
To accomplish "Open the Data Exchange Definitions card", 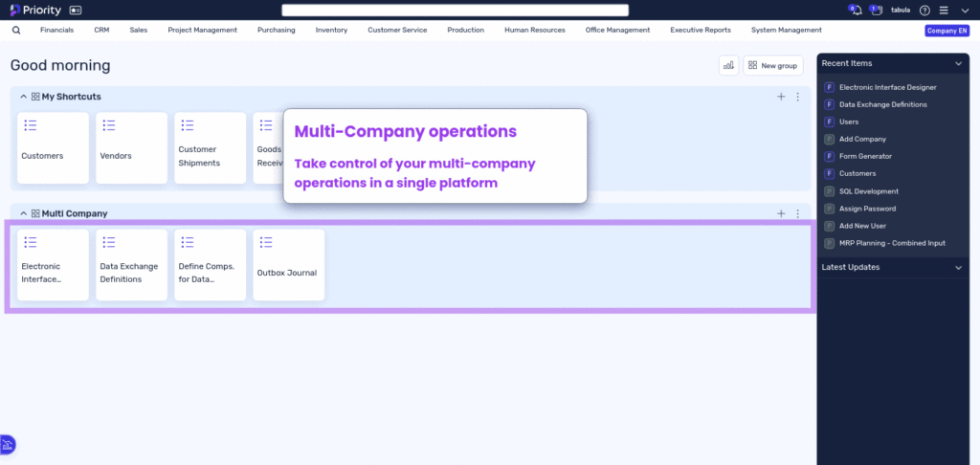I will point(131,265).
